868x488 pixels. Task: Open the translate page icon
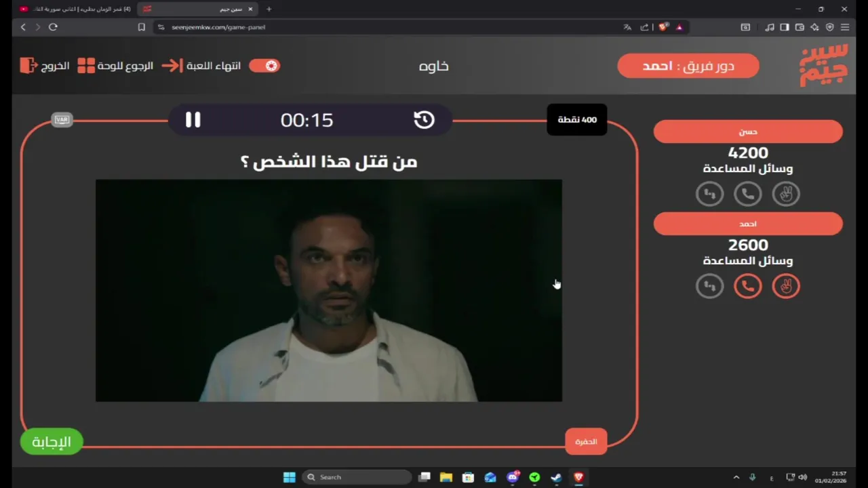(627, 27)
